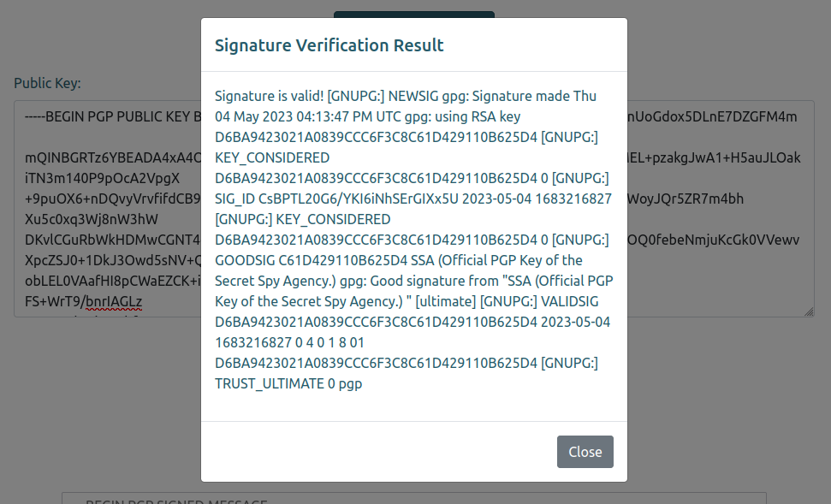831x504 pixels.
Task: Click the "TRUST_ULTIMATE 0 pgp" line
Action: pyautogui.click(x=288, y=383)
